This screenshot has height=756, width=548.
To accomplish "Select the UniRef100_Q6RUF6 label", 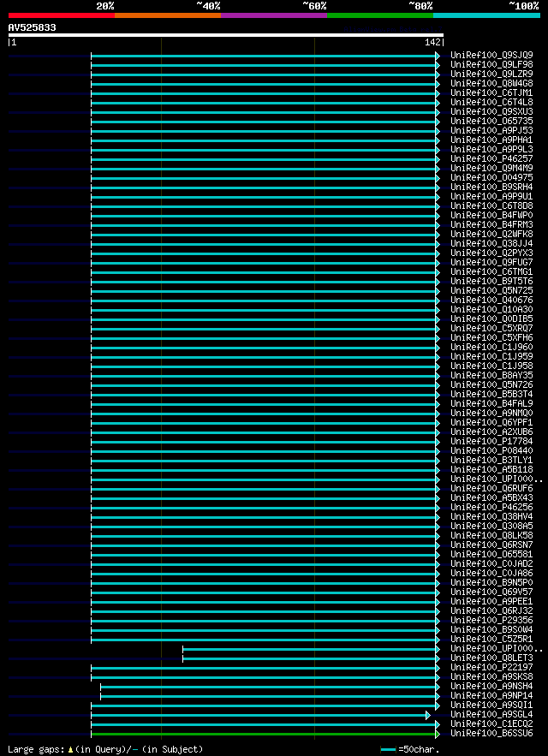I will click(491, 488).
